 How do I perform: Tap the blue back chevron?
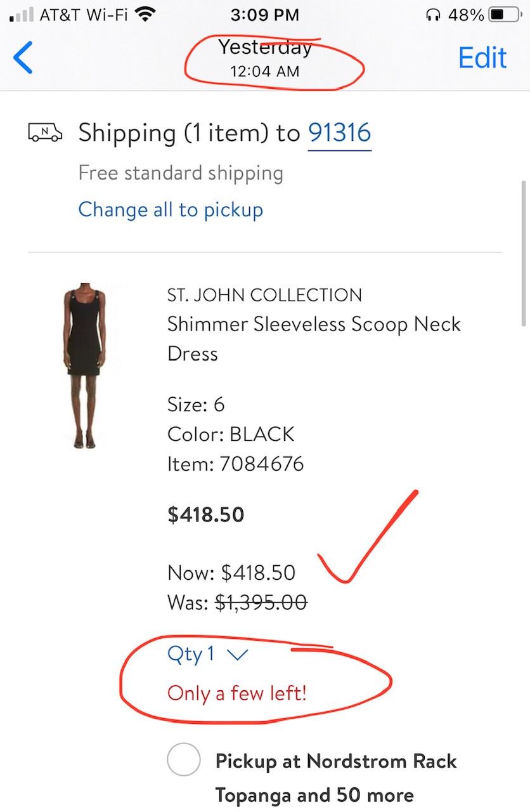click(23, 58)
